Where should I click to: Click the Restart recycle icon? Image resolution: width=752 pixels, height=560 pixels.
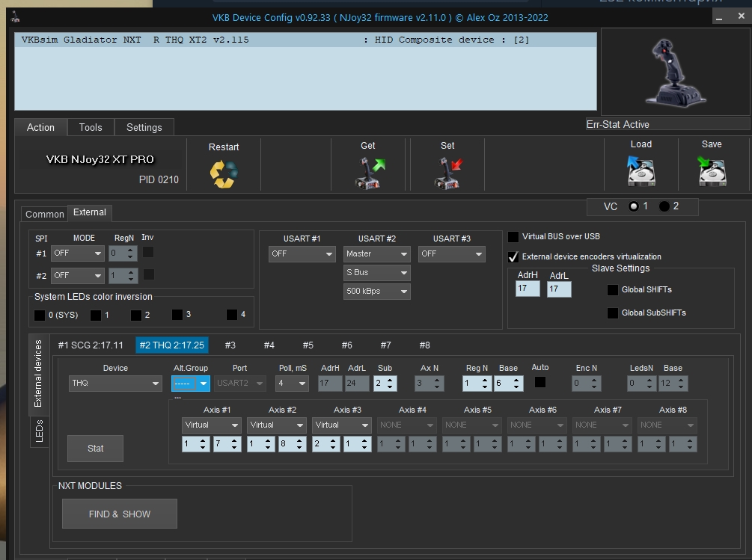[223, 173]
